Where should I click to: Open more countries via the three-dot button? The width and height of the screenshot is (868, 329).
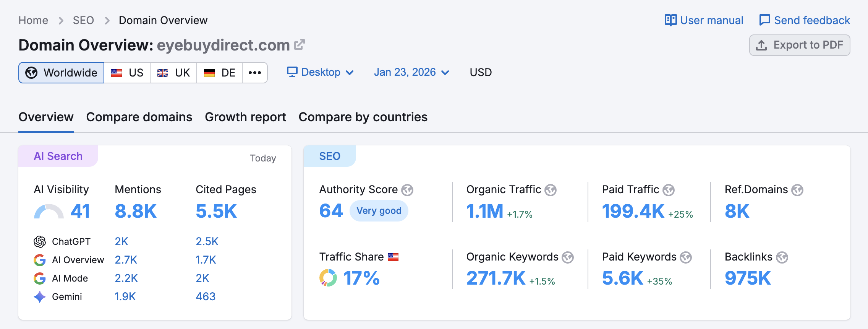pyautogui.click(x=255, y=73)
